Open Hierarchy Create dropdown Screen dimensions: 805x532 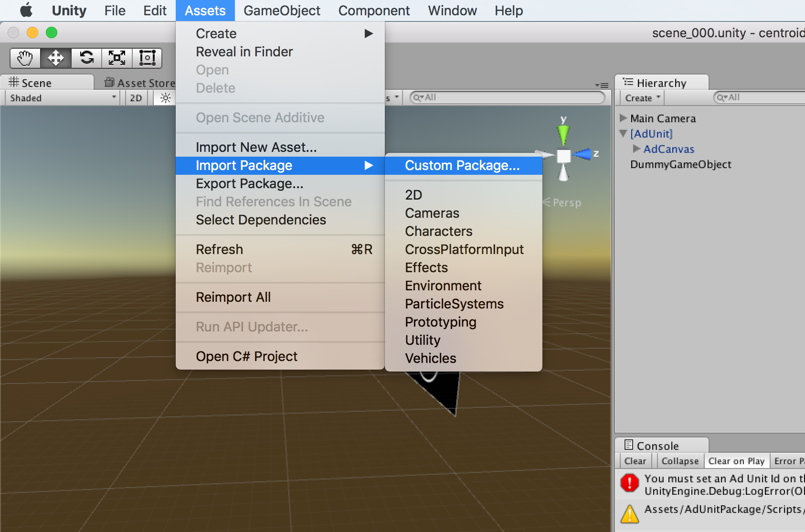642,98
